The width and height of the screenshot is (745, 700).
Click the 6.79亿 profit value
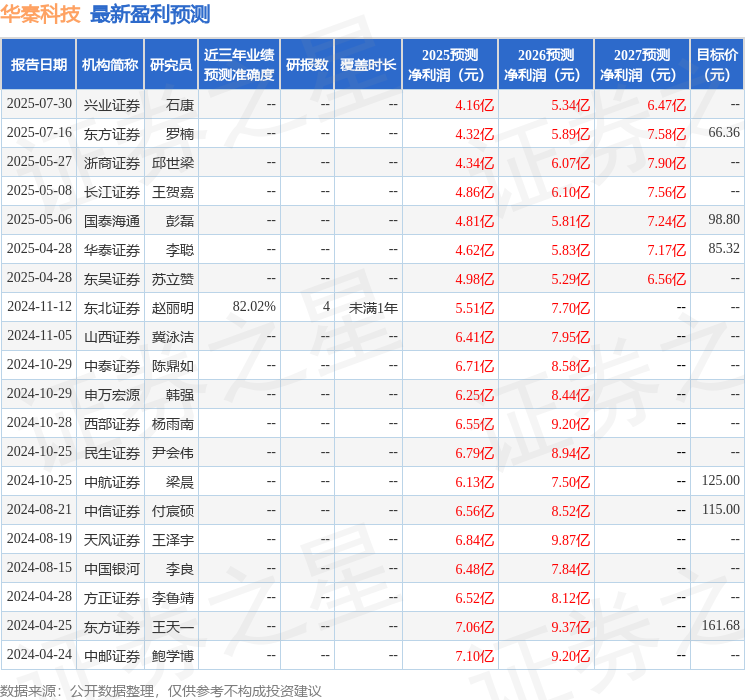click(474, 453)
